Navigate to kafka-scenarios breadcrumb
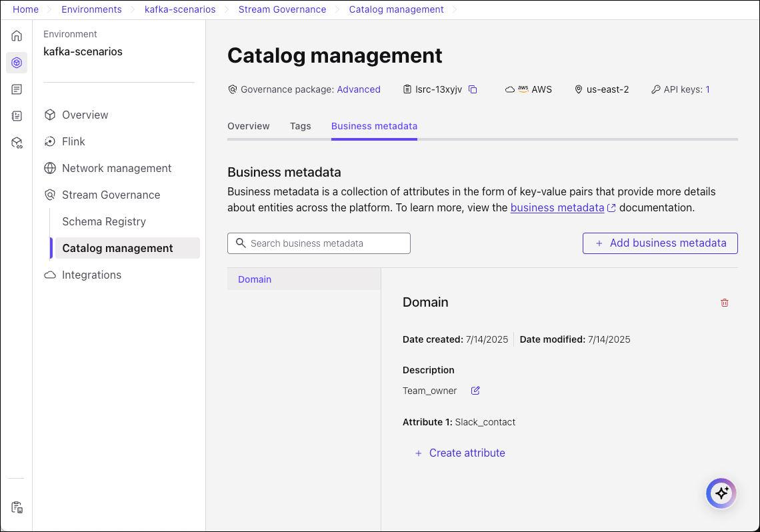The height and width of the screenshot is (532, 760). point(180,9)
